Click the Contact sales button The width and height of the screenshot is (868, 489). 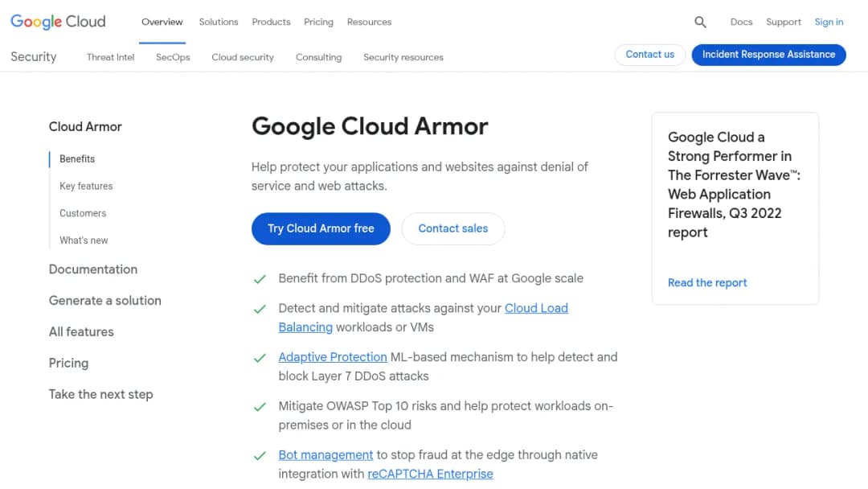pos(452,228)
